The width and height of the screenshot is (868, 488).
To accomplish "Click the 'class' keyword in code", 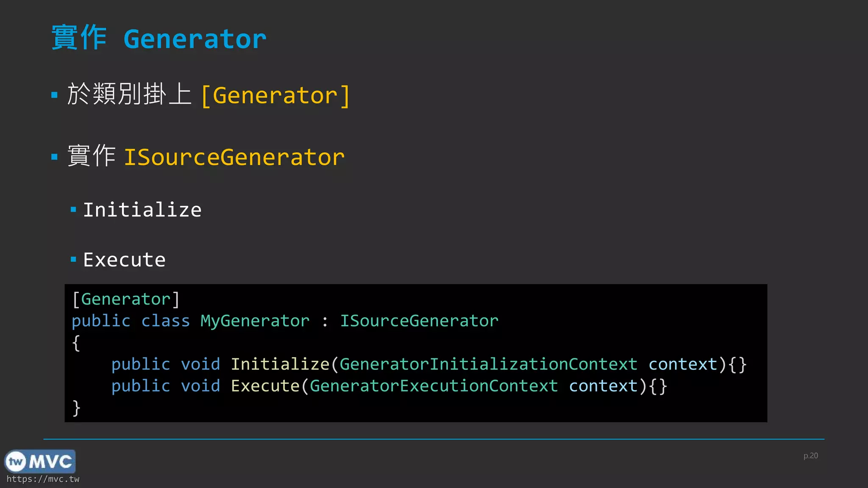I will [166, 321].
